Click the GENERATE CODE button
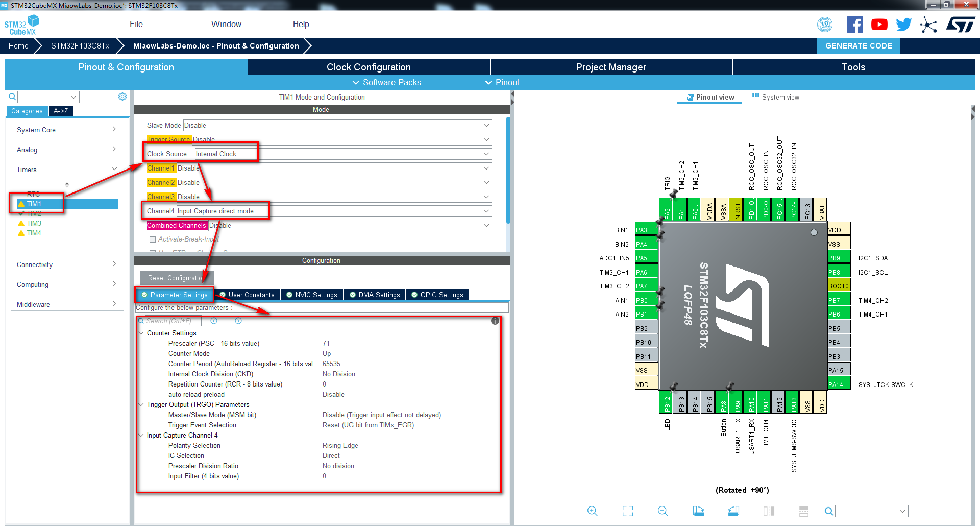This screenshot has height=531, width=980. click(859, 45)
